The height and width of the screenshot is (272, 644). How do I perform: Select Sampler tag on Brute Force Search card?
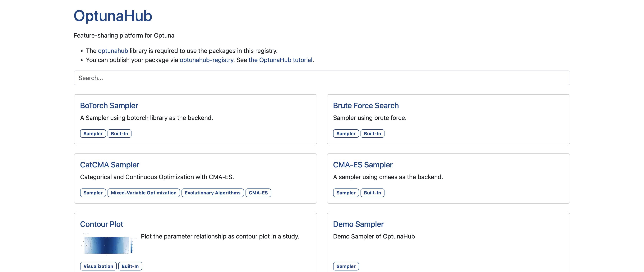tap(346, 134)
